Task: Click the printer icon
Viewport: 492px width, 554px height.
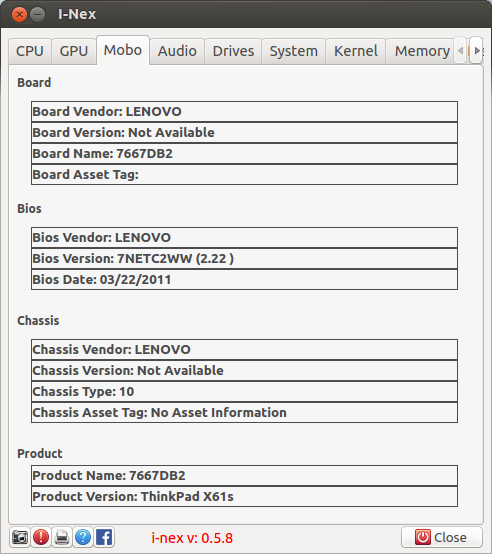Action: click(62, 537)
